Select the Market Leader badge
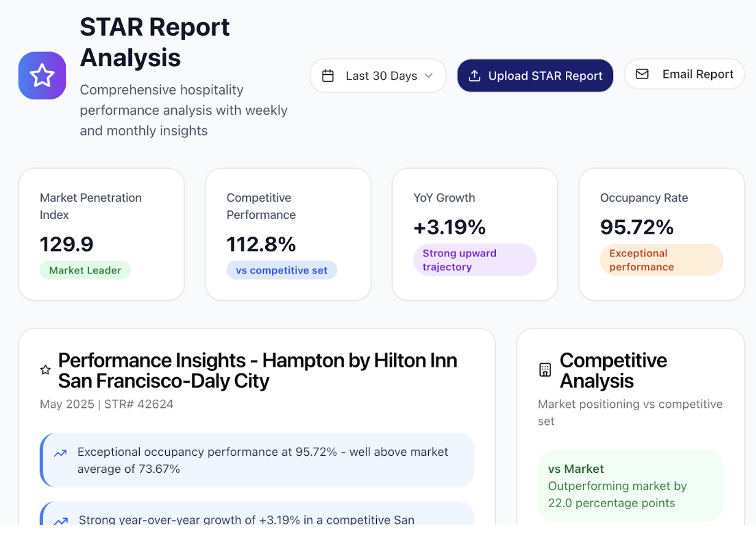 click(x=85, y=270)
